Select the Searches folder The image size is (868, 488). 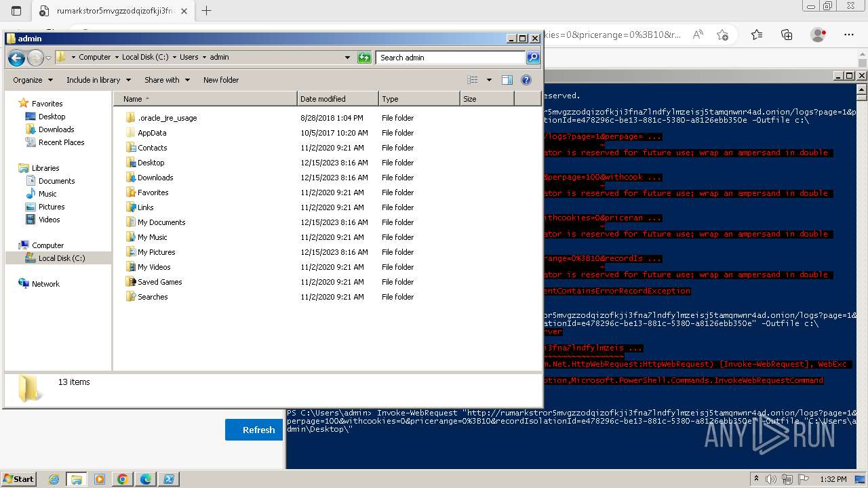[x=153, y=297]
